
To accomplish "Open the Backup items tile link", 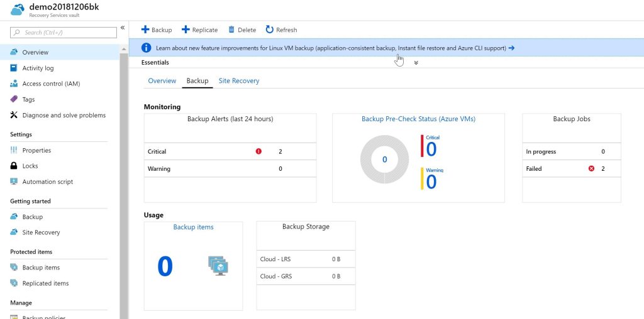I will coord(193,227).
